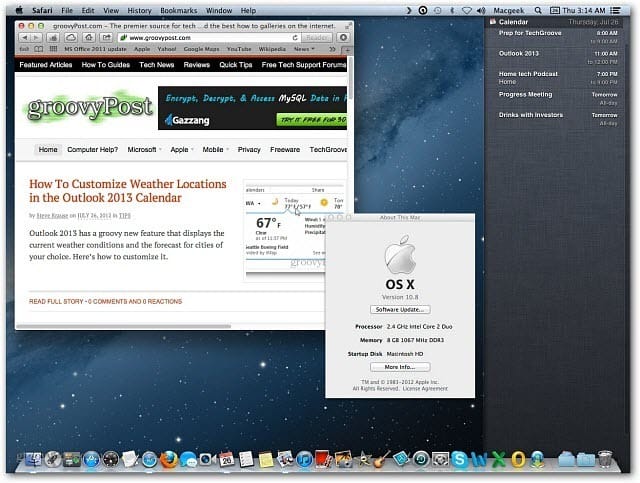Open Finder from the Dock
Viewport: 640px width, 483px height.
pos(33,460)
